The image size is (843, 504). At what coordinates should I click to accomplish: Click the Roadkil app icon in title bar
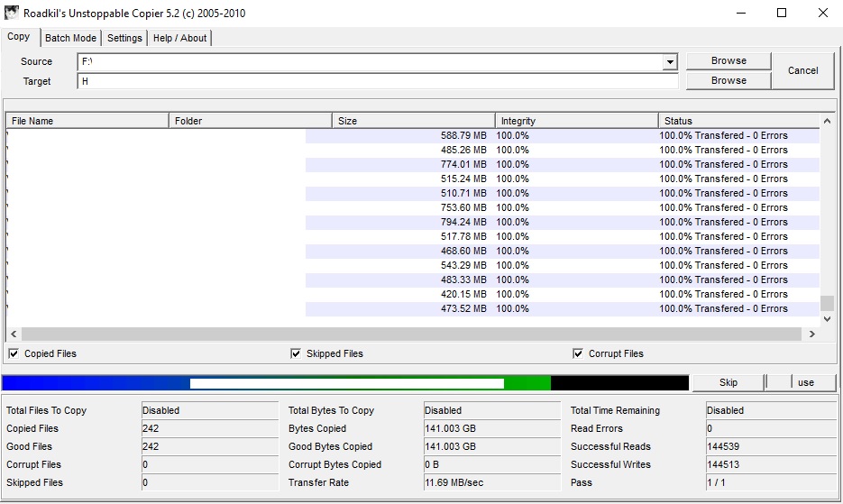pyautogui.click(x=12, y=14)
